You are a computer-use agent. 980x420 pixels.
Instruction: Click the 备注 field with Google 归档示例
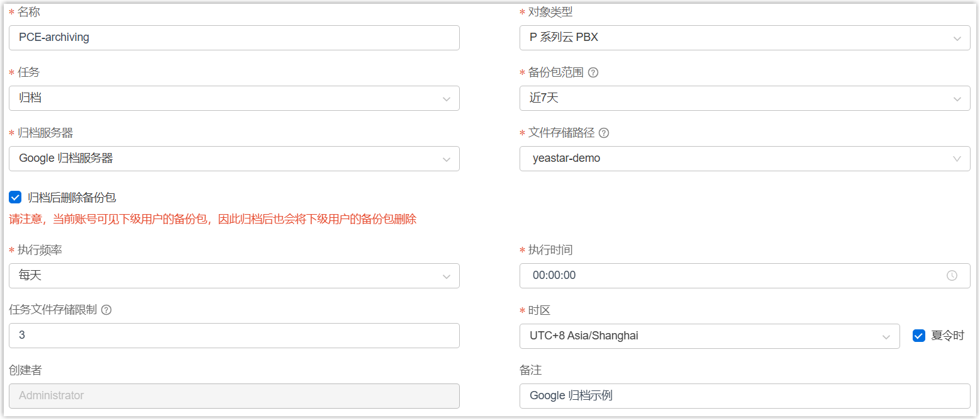(x=745, y=396)
